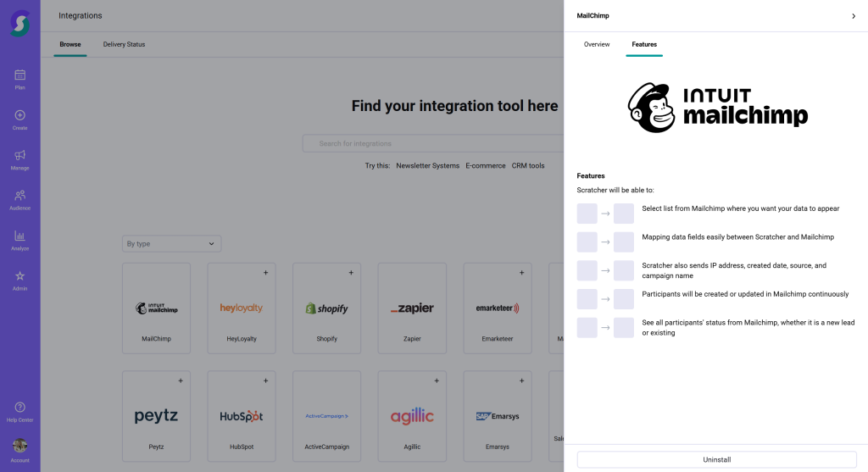Open the Admin star icon

pyautogui.click(x=19, y=277)
